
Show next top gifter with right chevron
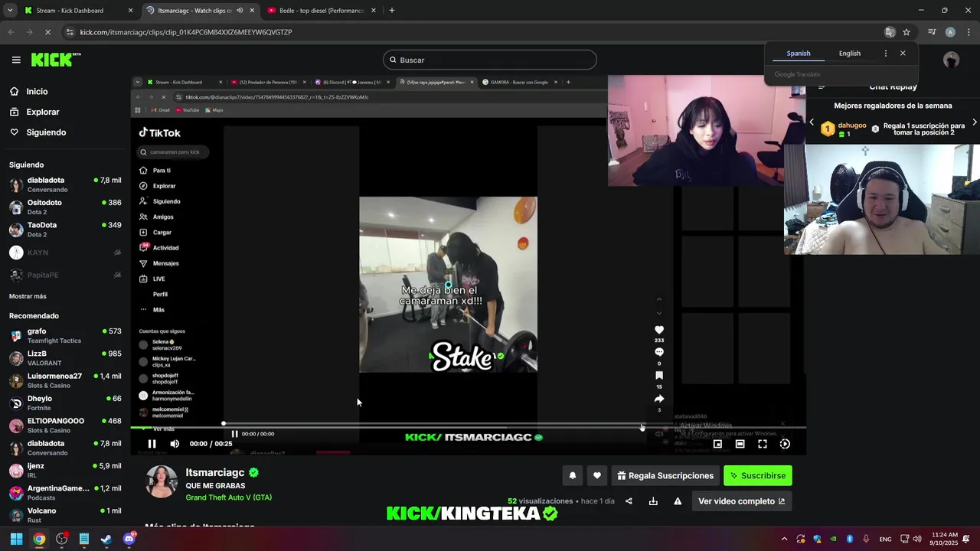coord(974,122)
